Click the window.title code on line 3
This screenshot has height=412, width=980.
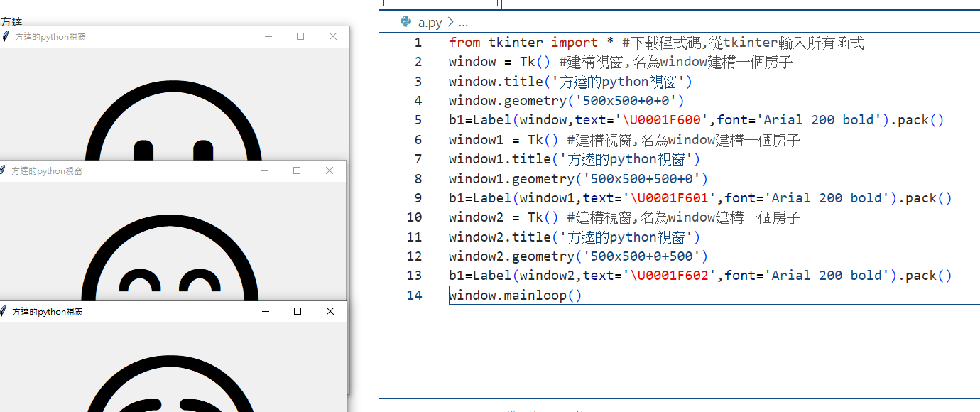point(570,81)
